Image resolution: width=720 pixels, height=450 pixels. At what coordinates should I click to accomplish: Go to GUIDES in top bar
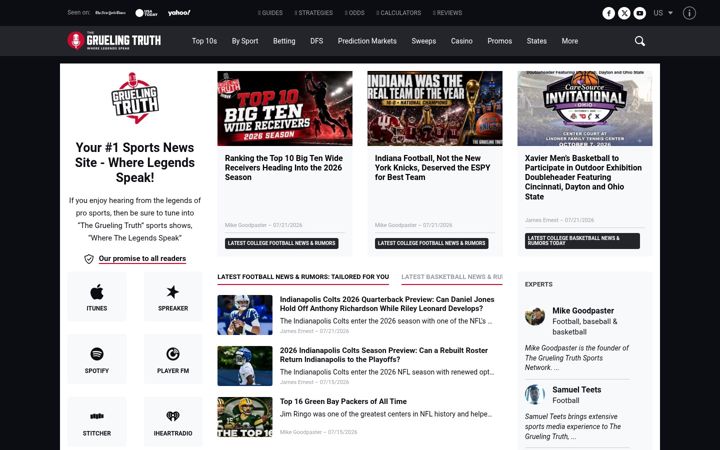[270, 13]
